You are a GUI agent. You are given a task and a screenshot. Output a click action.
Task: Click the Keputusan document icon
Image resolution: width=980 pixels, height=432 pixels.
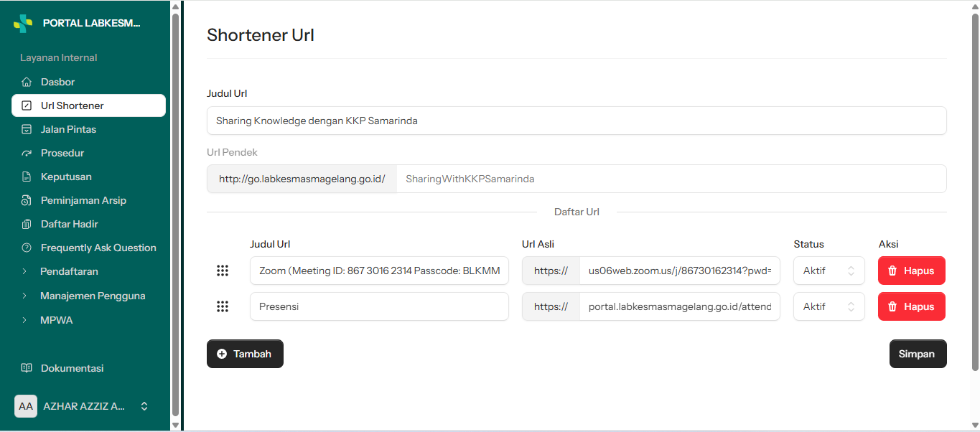click(x=27, y=177)
